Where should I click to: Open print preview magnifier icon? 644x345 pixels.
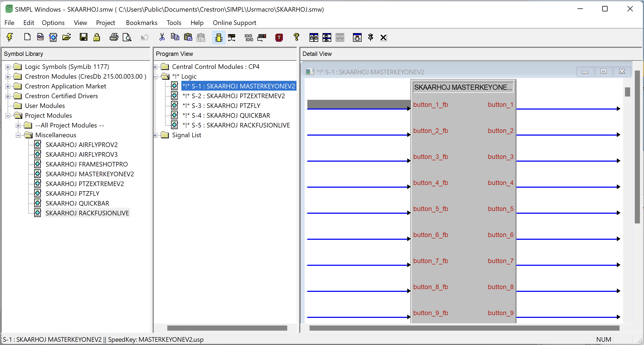(127, 37)
